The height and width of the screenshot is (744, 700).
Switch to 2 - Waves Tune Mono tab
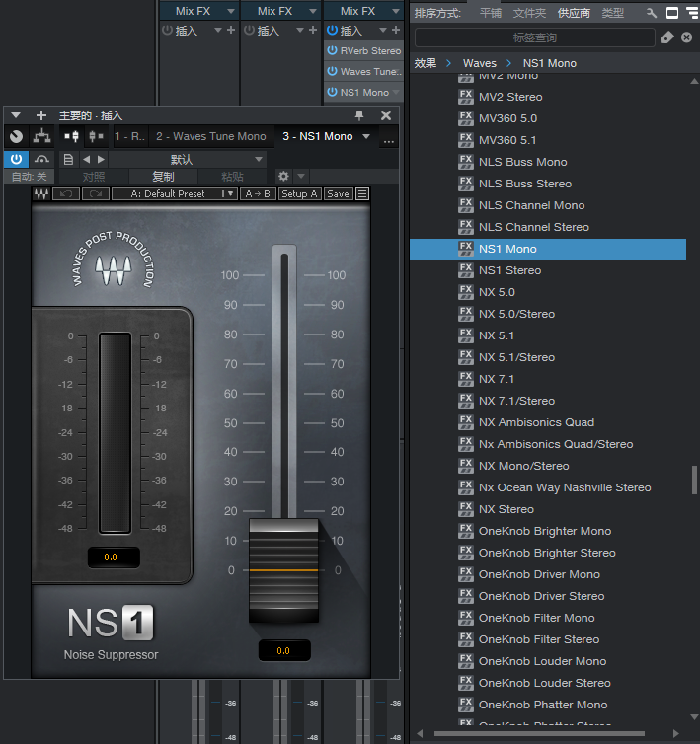click(x=211, y=136)
